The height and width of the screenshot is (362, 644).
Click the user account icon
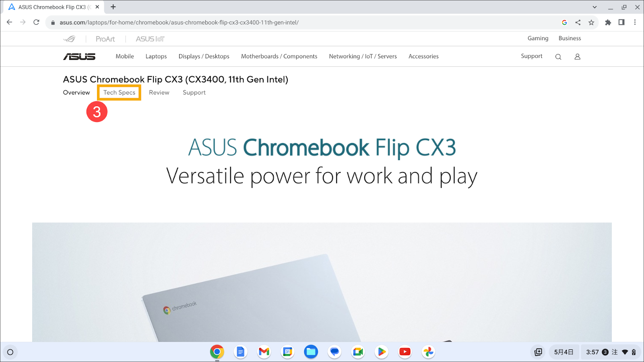577,57
